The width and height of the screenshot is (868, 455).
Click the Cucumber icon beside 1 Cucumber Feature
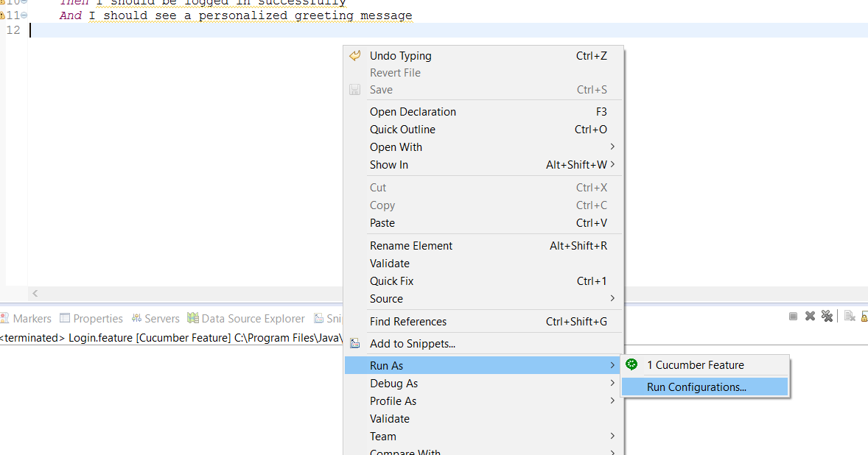coord(631,364)
